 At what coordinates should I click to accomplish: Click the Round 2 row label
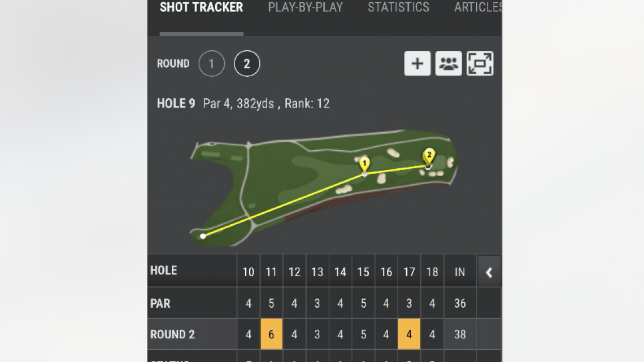pyautogui.click(x=173, y=334)
